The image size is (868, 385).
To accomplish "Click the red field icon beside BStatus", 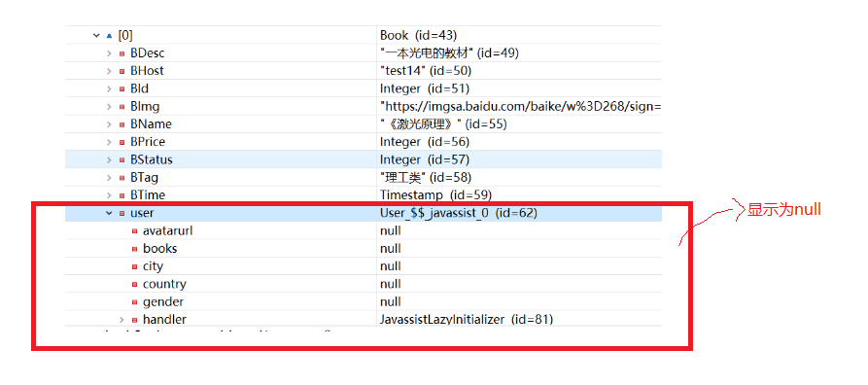I will [122, 159].
